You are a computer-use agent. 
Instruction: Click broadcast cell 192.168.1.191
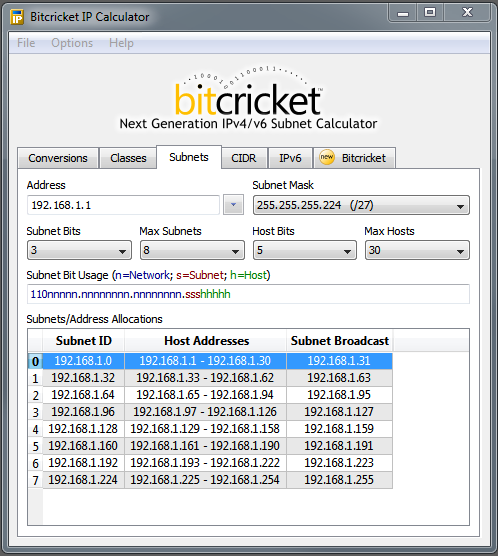[x=339, y=446]
